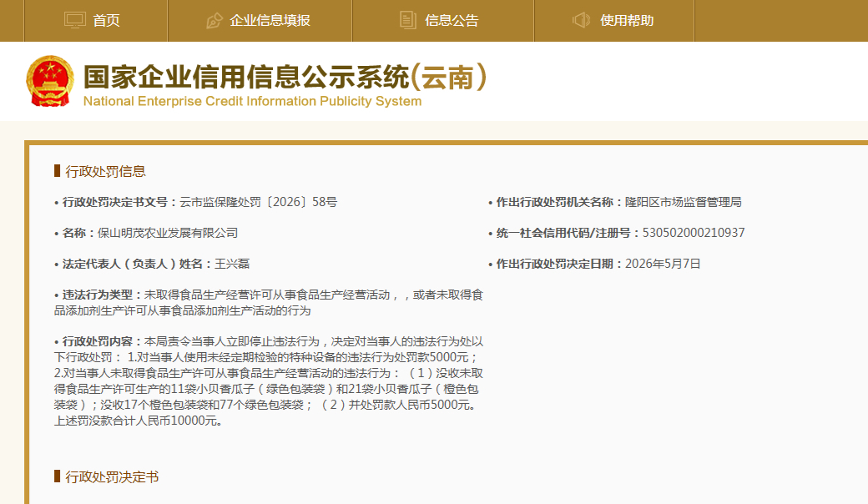Click the 行政处罚内容 penalty text paragraph
The image size is (868, 504).
coord(269,381)
